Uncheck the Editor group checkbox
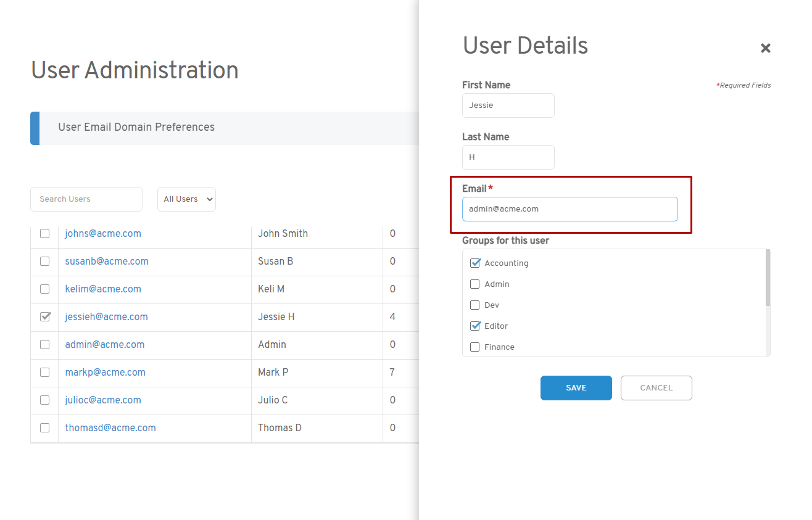 [475, 326]
